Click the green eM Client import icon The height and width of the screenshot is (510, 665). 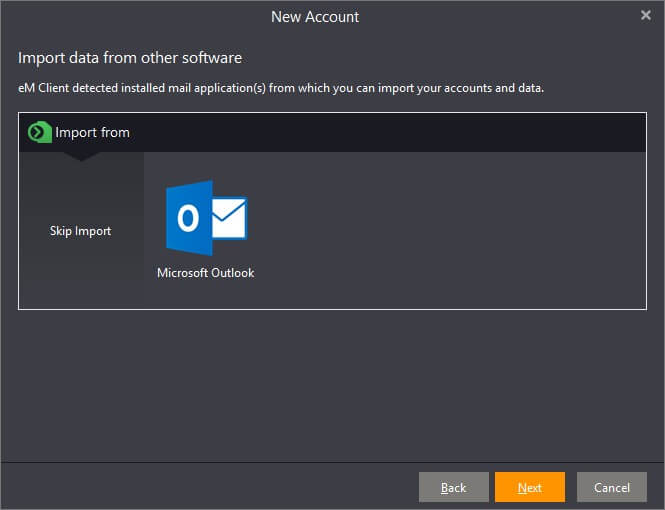pos(39,132)
